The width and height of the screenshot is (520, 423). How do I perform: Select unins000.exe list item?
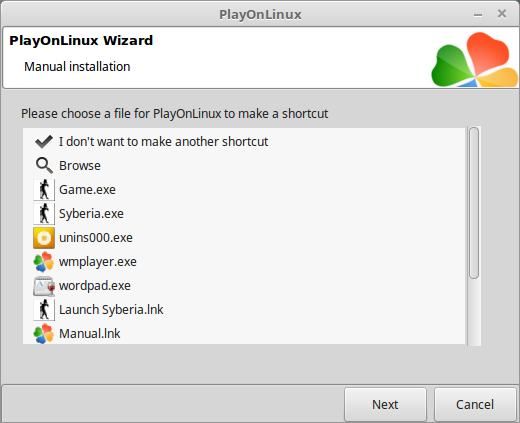(96, 238)
